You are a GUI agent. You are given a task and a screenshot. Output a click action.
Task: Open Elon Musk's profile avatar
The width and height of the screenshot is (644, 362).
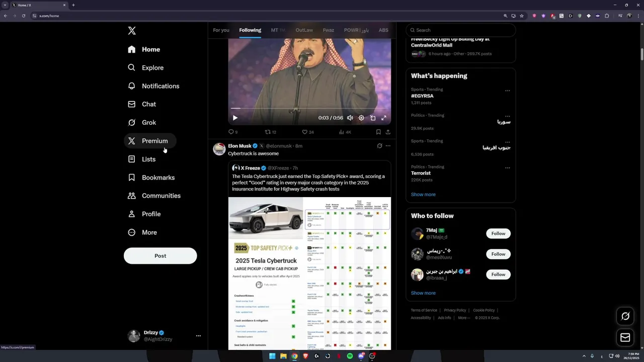pos(219,149)
